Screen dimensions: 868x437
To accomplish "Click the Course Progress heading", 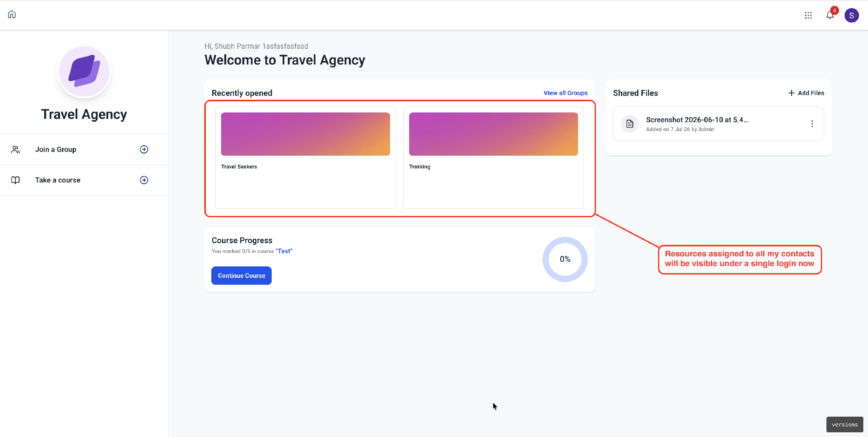I will (x=242, y=241).
